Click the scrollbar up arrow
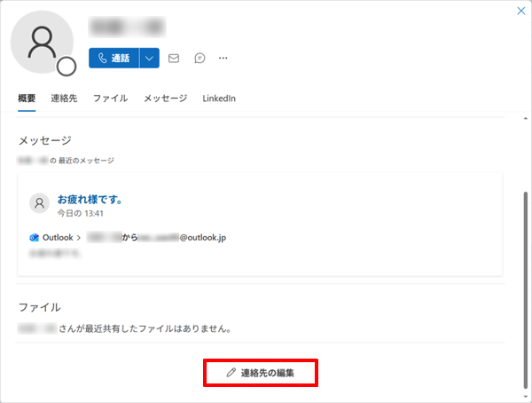The image size is (532, 403). pyautogui.click(x=526, y=119)
